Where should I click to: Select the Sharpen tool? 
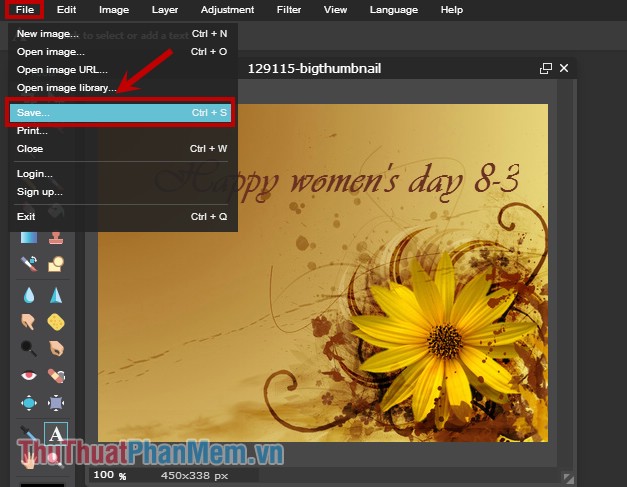[x=56, y=294]
